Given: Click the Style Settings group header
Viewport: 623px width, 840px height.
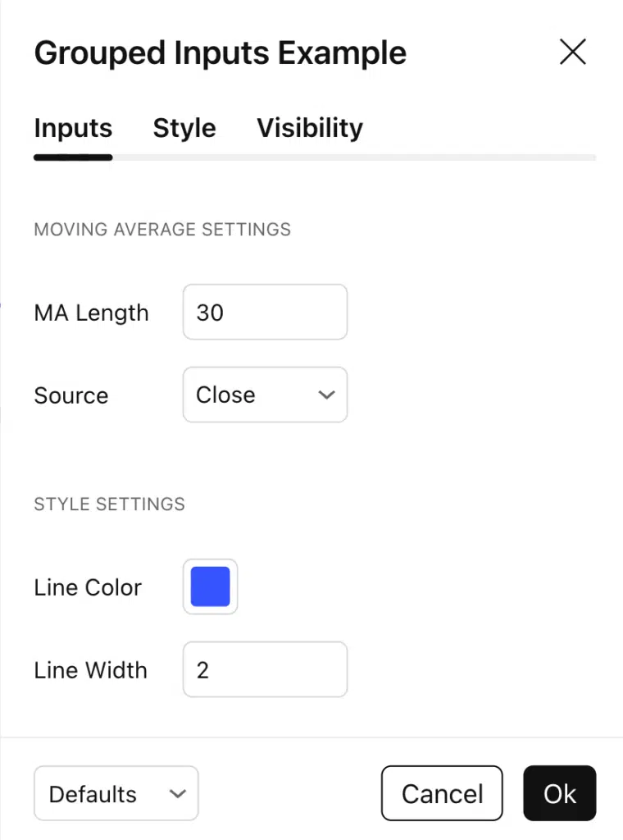Looking at the screenshot, I should (x=109, y=504).
